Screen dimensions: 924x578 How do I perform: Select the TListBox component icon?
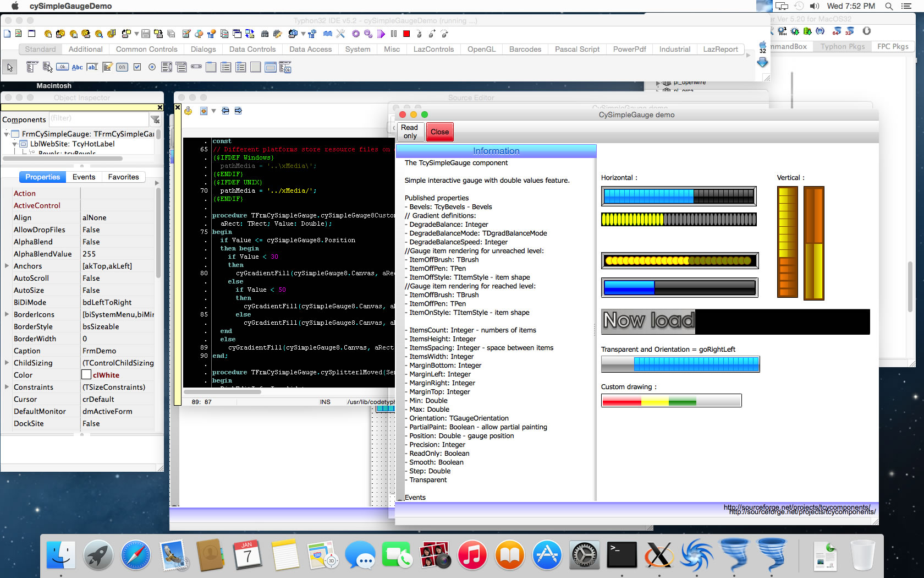pos(167,67)
